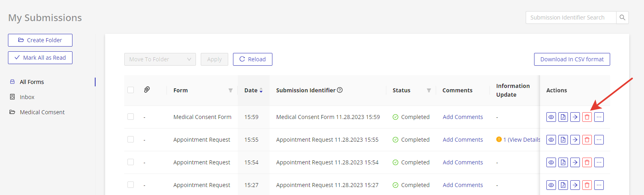Delete the Medical Consent Form submission
The image size is (644, 195).
point(587,117)
